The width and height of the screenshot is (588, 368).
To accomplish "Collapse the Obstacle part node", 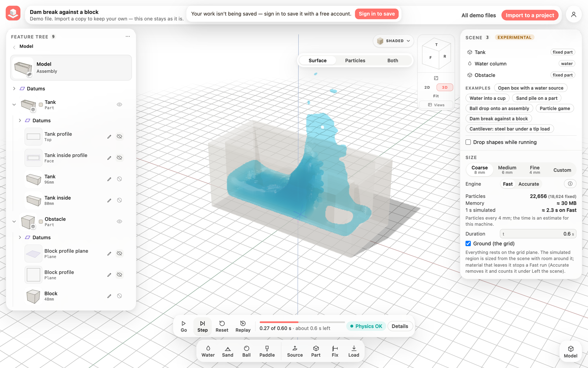I will (14, 222).
